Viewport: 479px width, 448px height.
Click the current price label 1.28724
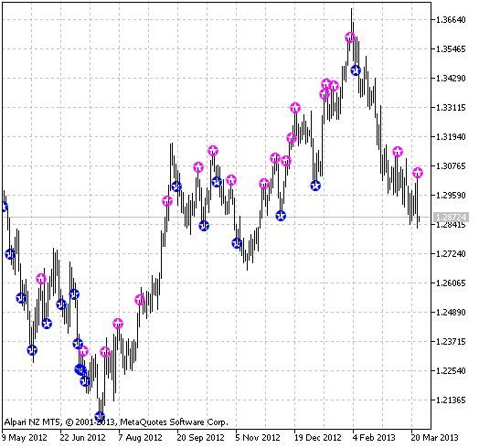tap(451, 218)
